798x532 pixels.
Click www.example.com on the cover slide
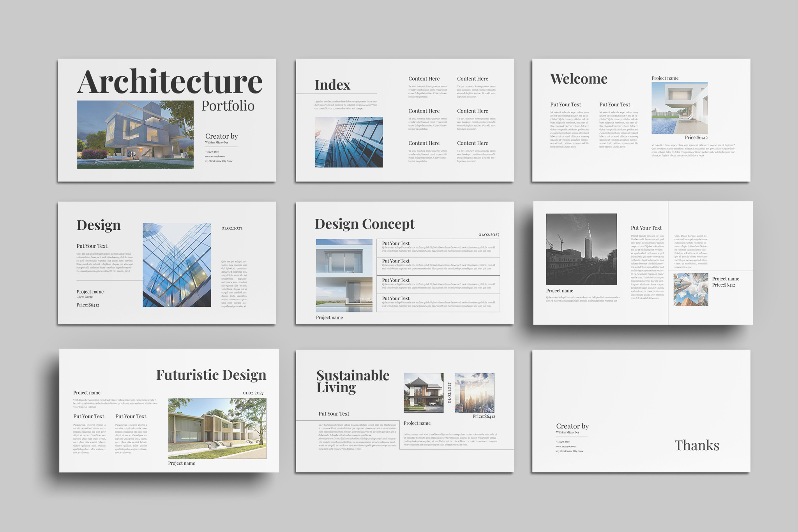point(215,157)
